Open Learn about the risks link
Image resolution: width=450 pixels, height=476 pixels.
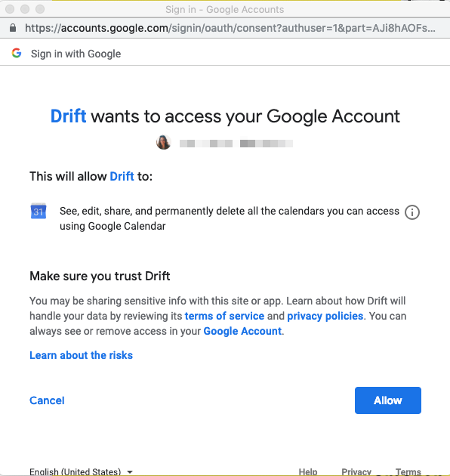(81, 355)
